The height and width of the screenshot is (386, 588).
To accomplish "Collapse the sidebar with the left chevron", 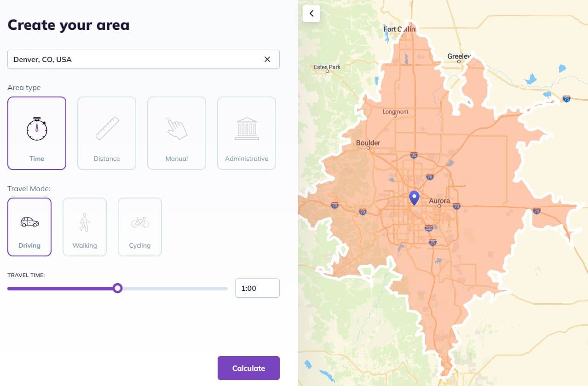I will click(x=311, y=13).
